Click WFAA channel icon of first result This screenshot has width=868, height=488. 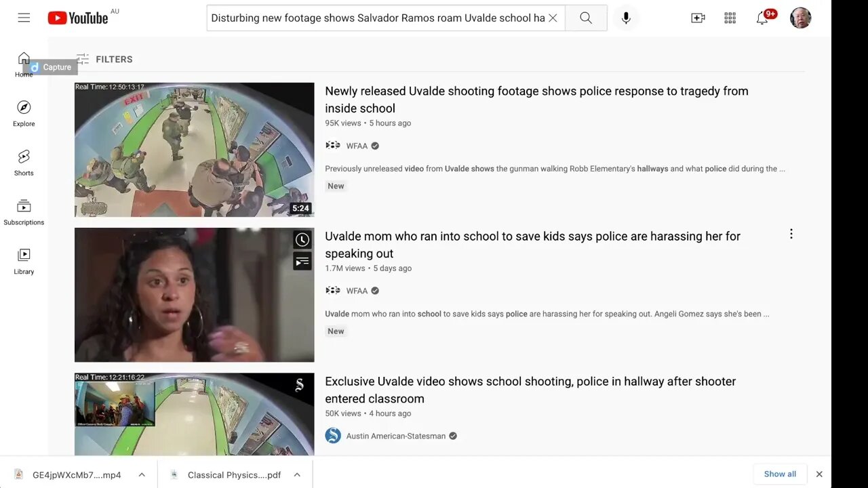[x=333, y=146]
